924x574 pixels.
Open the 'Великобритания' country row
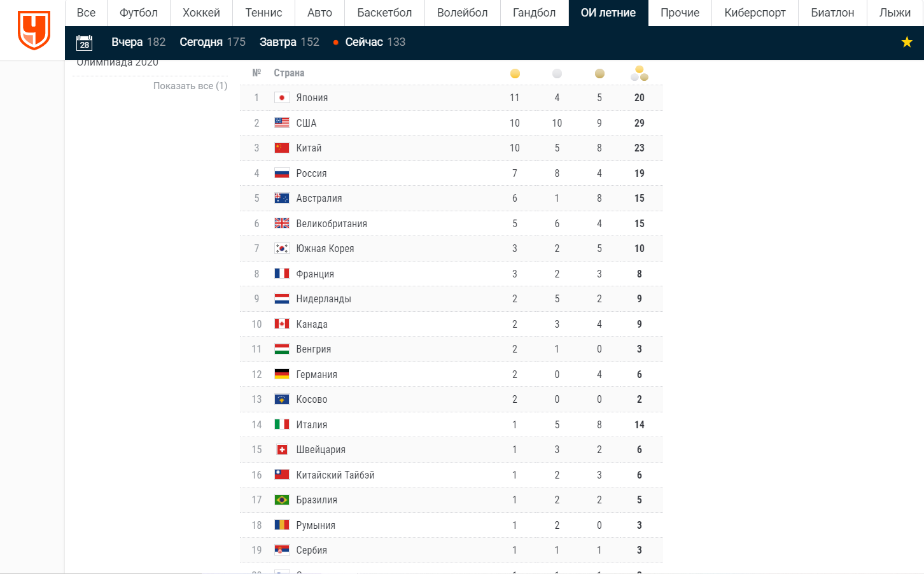(332, 224)
